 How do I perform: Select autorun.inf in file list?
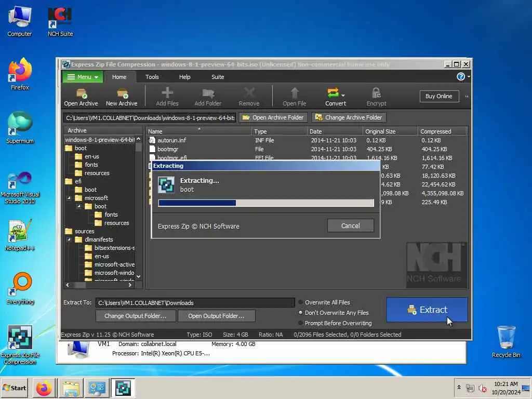coord(172,140)
